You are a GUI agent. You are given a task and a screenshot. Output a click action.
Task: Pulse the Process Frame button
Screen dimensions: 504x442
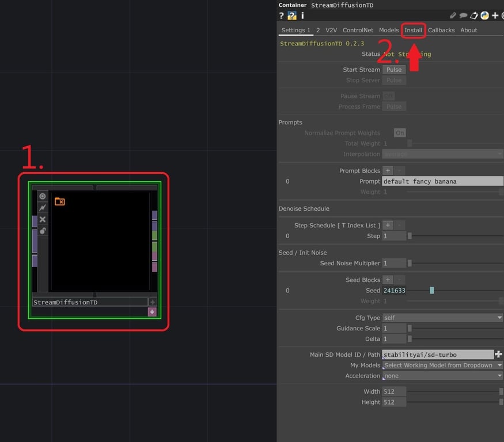click(x=394, y=106)
